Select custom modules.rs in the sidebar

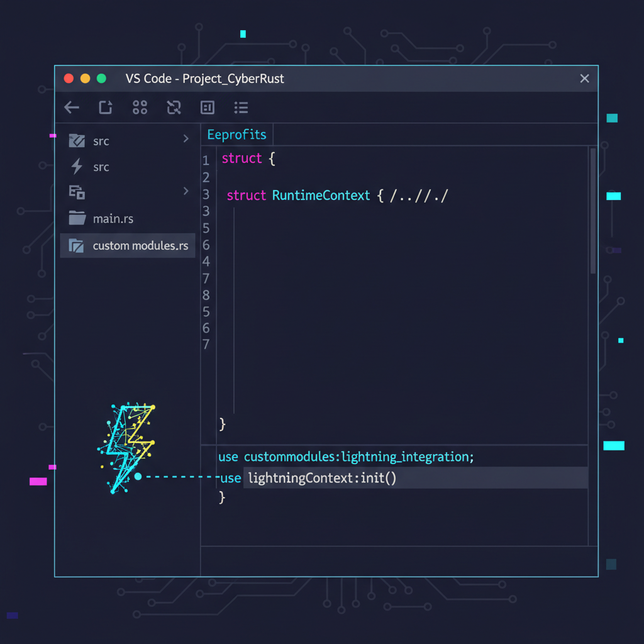coord(140,245)
